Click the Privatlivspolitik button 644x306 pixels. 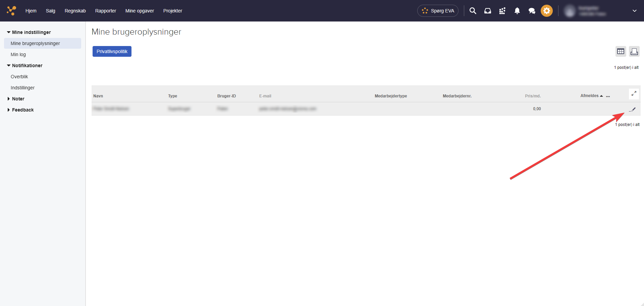click(112, 51)
